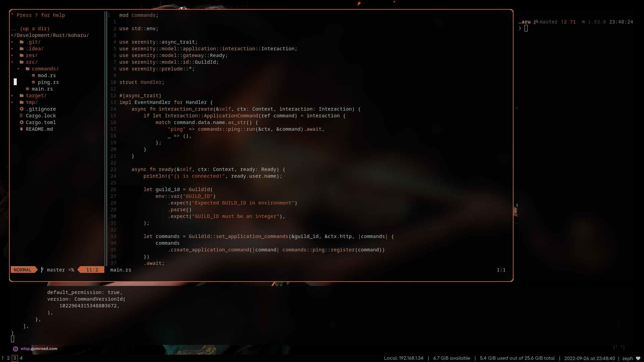The image size is (644, 362).
Task: Open mod.rs from the file tree
Action: 46,75
